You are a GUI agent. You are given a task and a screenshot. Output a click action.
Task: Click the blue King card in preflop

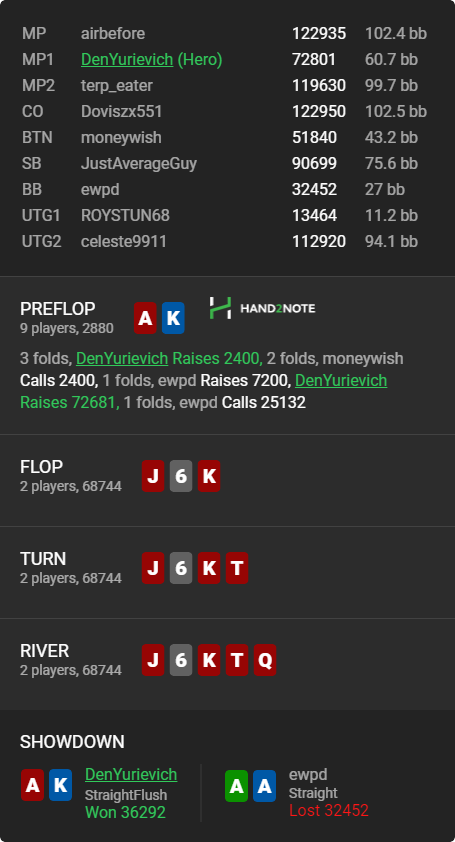click(173, 318)
